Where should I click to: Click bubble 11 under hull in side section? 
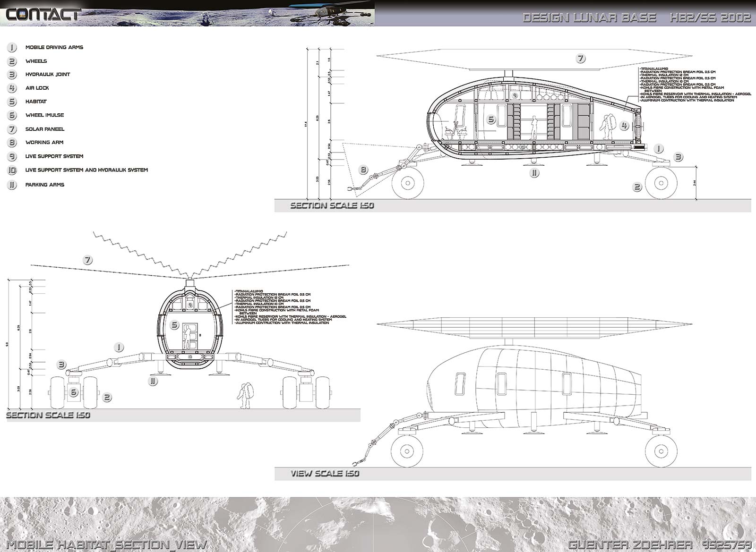[534, 173]
